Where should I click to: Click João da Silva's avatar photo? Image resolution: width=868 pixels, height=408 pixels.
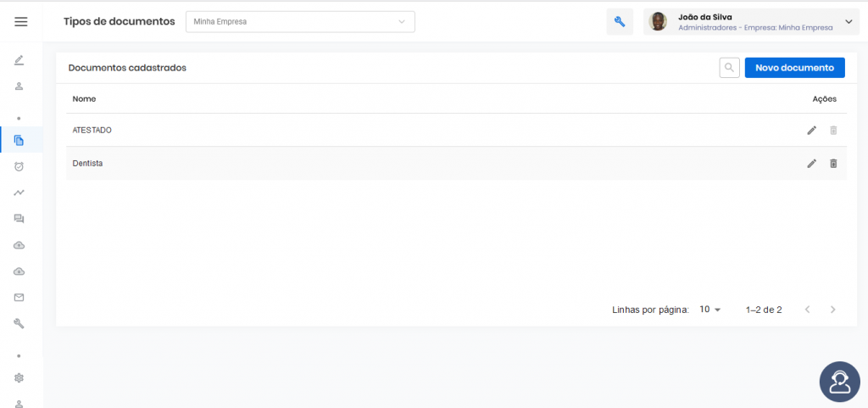(658, 21)
